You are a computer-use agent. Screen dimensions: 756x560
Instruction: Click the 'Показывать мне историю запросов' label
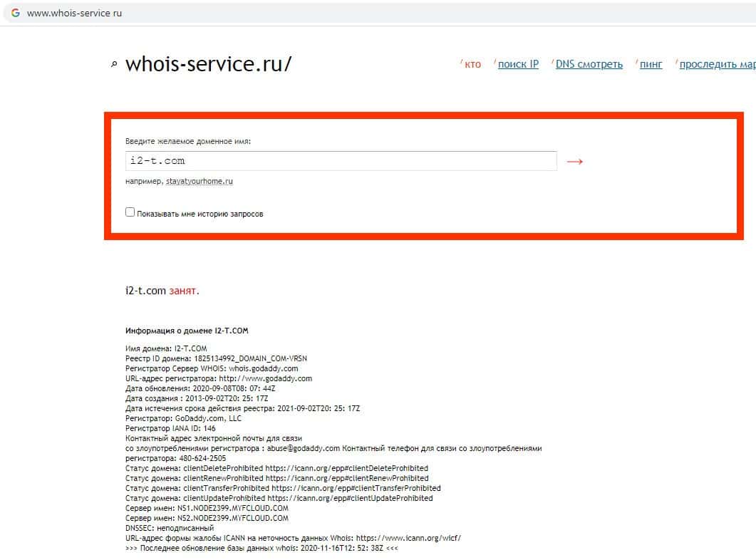(x=200, y=214)
